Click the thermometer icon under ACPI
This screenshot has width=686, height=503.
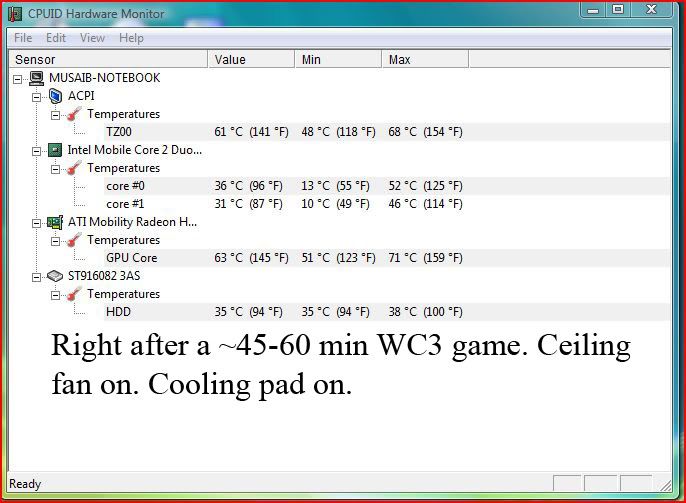click(x=74, y=114)
